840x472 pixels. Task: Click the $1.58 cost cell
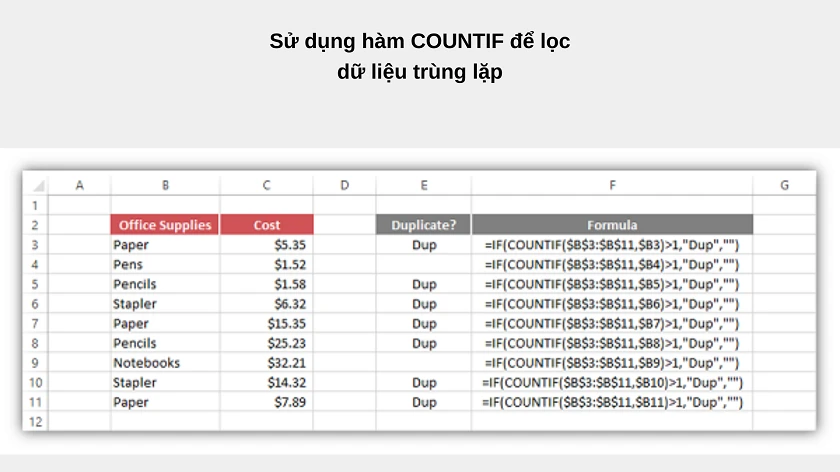coord(266,284)
